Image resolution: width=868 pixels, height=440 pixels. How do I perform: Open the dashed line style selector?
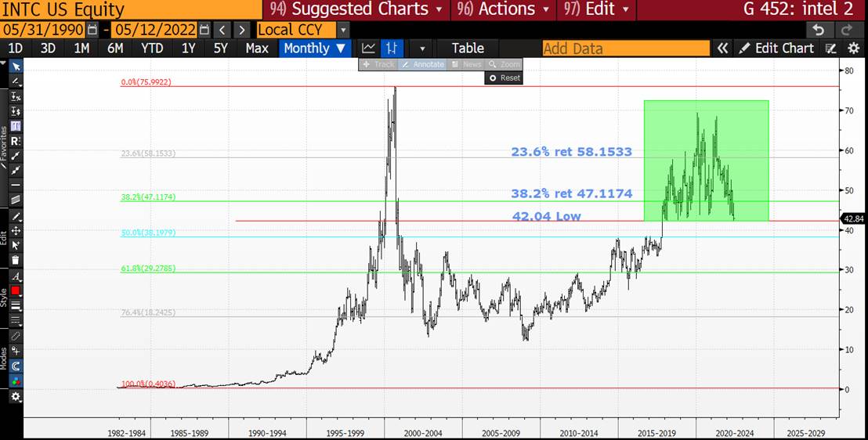(x=16, y=320)
